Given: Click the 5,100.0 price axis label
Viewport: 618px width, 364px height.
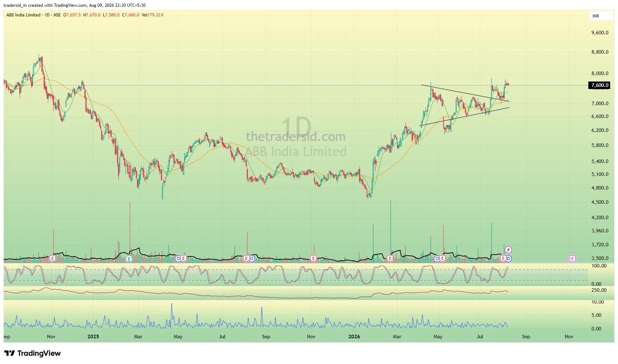Looking at the screenshot, I should [x=600, y=174].
